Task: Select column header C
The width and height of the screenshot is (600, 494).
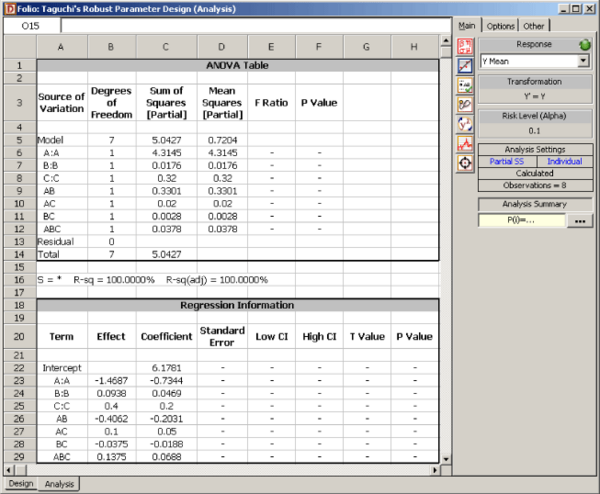Action: tap(166, 47)
